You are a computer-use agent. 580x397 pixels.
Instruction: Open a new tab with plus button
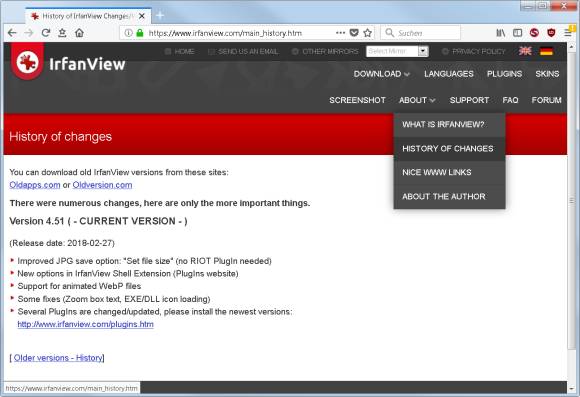[x=160, y=16]
